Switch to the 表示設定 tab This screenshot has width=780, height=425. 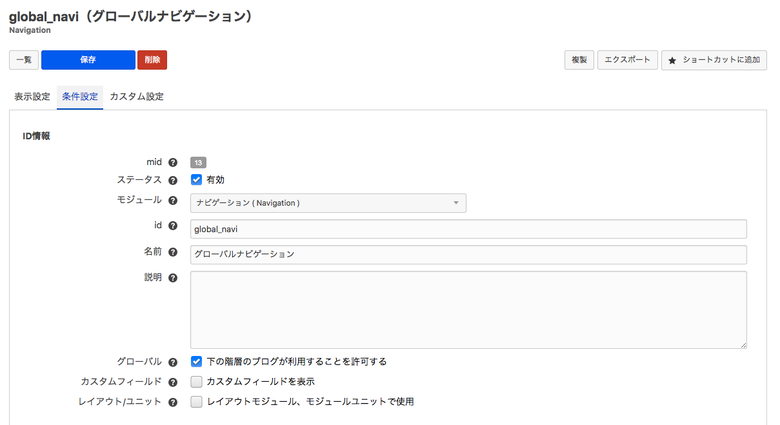[x=31, y=97]
